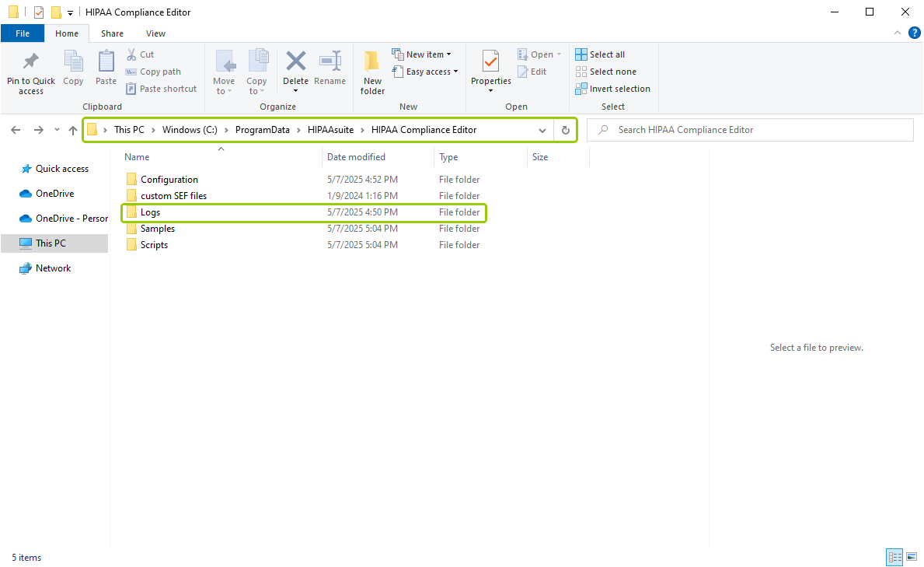Click the Open ribbon button

coord(539,54)
